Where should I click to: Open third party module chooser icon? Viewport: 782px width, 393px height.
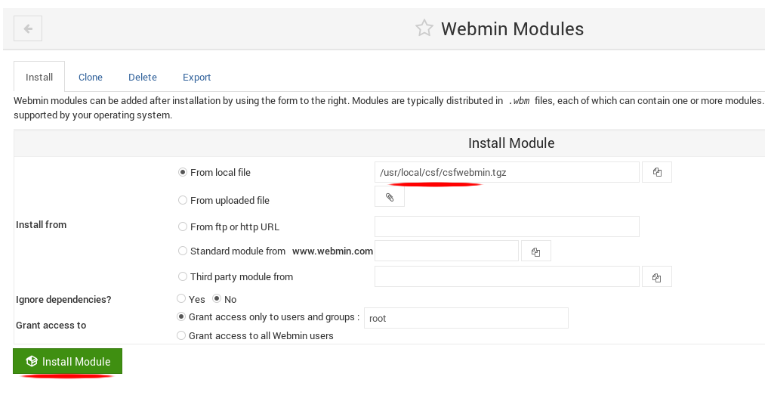[657, 277]
